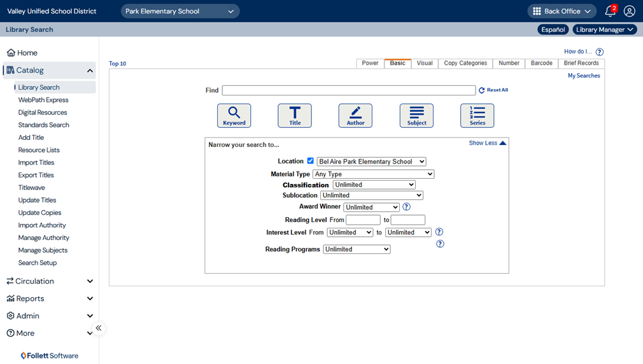This screenshot has height=364, width=643.
Task: Collapse the sidebar with double-chevron icon
Action: click(x=99, y=328)
